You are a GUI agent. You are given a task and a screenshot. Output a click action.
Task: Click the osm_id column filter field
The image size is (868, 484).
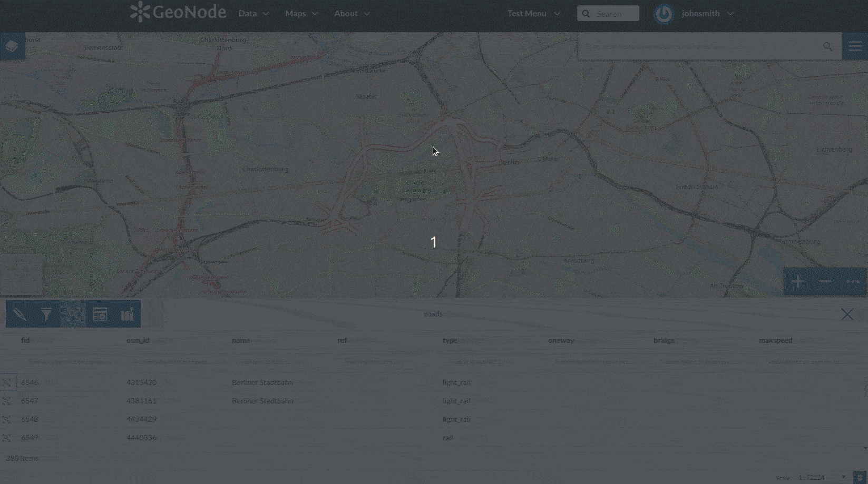pyautogui.click(x=174, y=362)
